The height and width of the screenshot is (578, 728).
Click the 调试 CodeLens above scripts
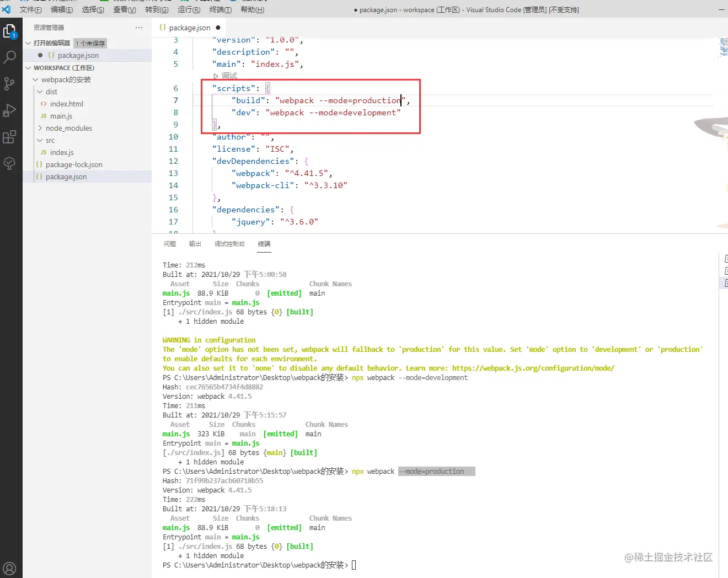click(x=226, y=76)
